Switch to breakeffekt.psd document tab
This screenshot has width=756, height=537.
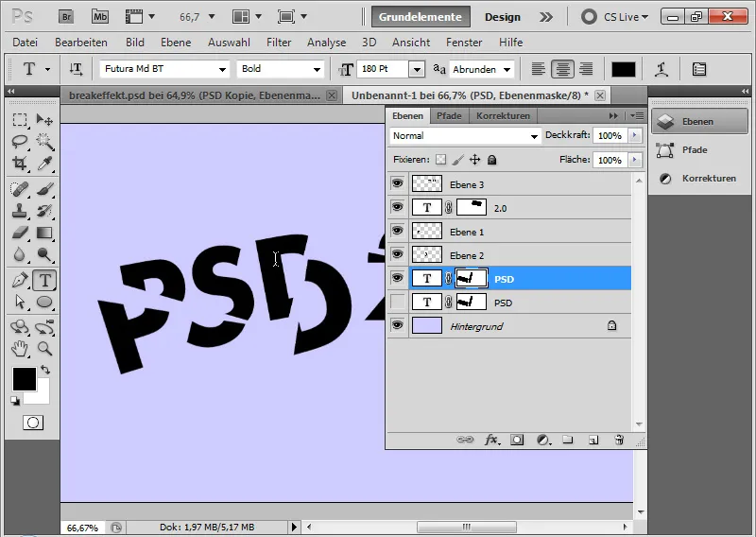[x=195, y=95]
